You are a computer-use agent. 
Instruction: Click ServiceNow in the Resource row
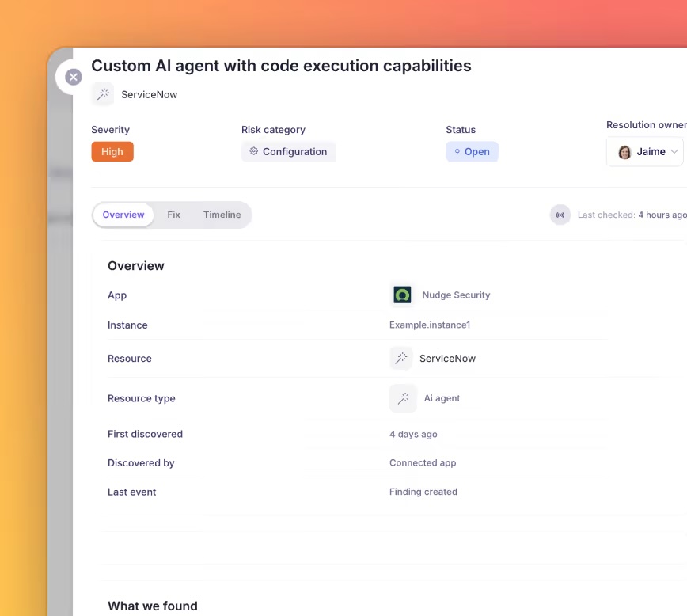pyautogui.click(x=447, y=359)
